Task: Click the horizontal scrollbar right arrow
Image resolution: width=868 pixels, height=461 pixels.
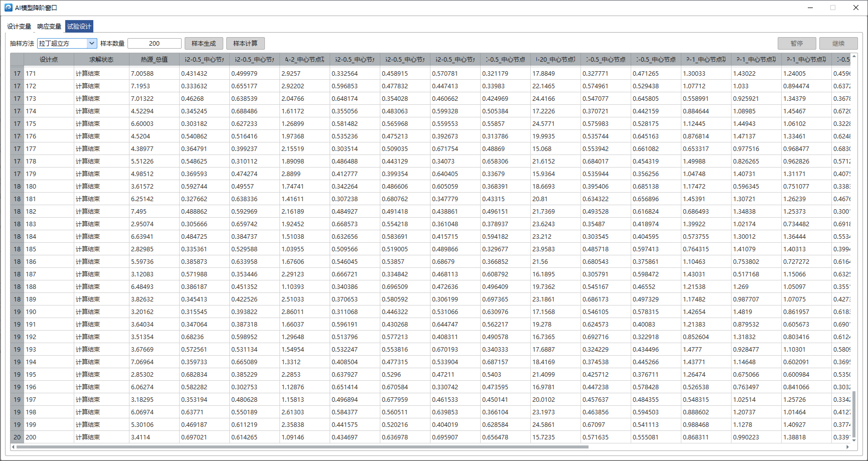Action: [847, 447]
